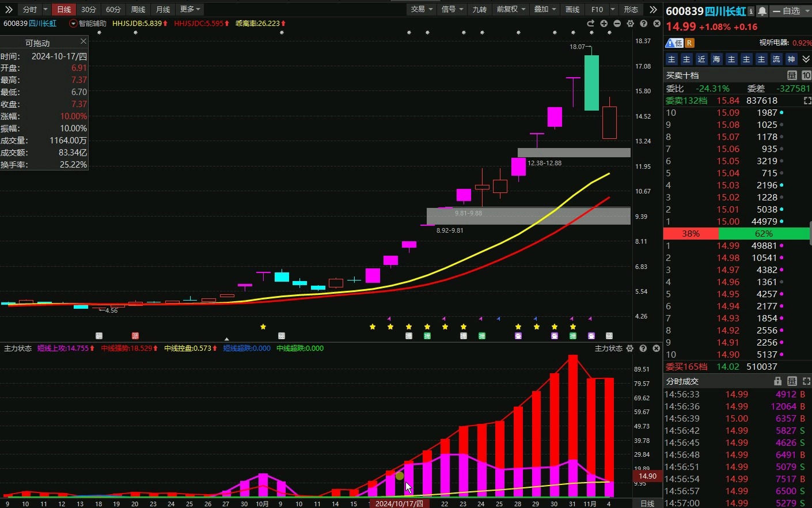Open the 分时 period dropdown arrow
This screenshot has height=508, width=812.
(x=45, y=9)
